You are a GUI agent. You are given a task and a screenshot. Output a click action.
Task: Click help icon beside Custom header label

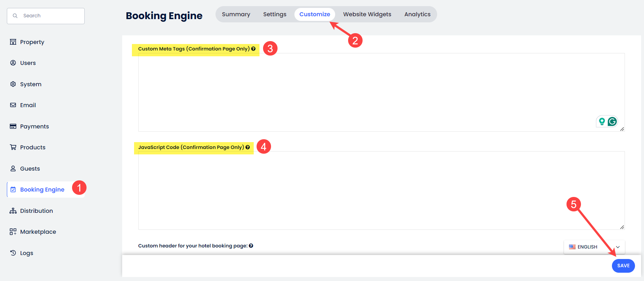point(251,246)
